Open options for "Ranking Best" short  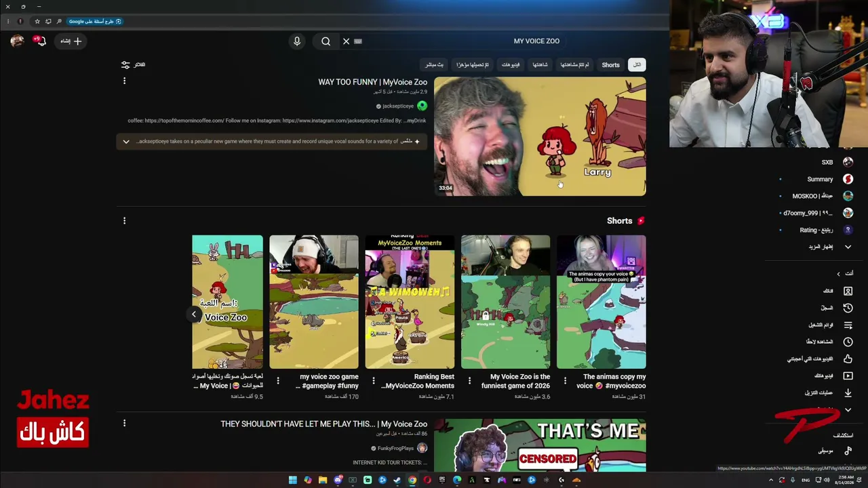point(373,381)
